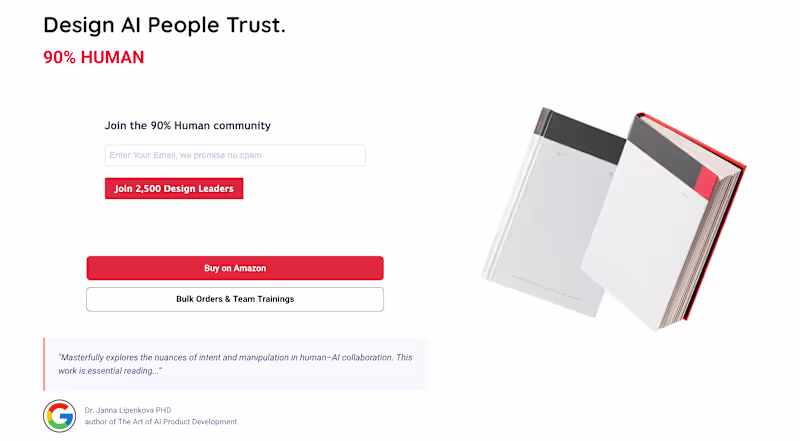800x441 pixels.
Task: Click the red 90% HUMAN title
Action: (x=94, y=58)
